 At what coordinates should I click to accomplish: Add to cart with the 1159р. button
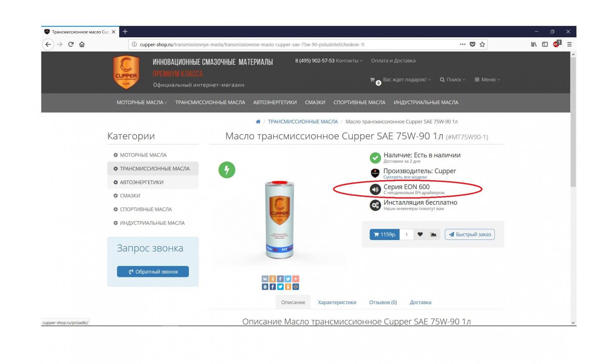tap(384, 234)
